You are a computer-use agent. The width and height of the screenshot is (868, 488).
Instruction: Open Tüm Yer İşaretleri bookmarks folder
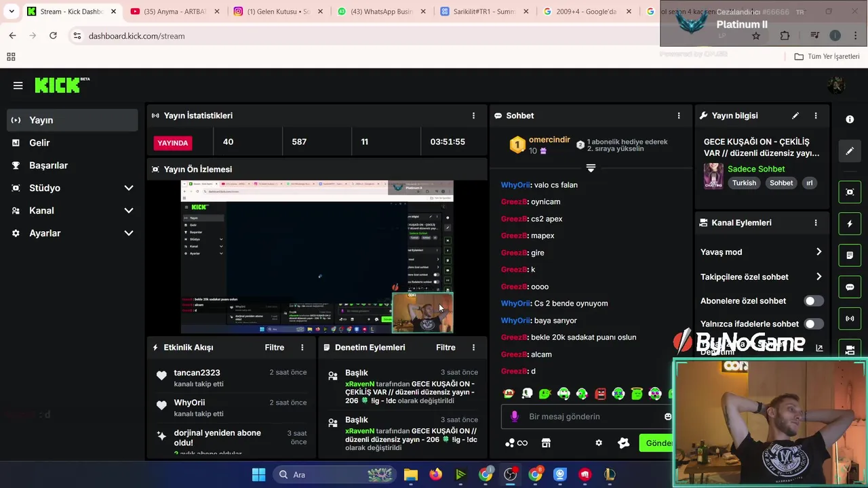click(827, 56)
